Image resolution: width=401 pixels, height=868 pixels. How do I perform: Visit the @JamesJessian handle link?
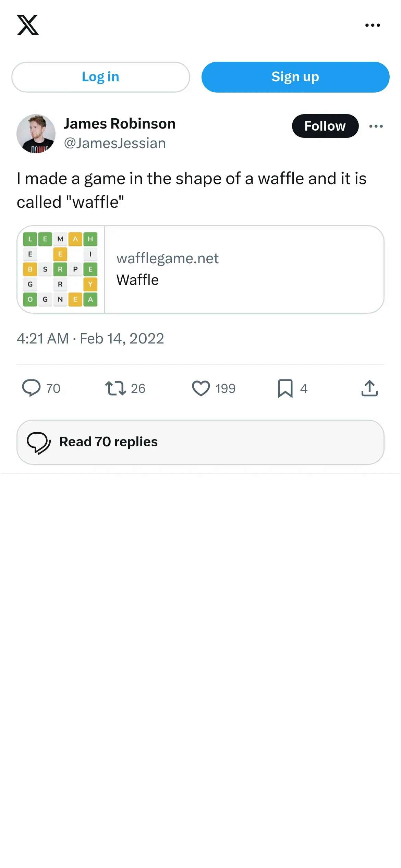[x=115, y=143]
